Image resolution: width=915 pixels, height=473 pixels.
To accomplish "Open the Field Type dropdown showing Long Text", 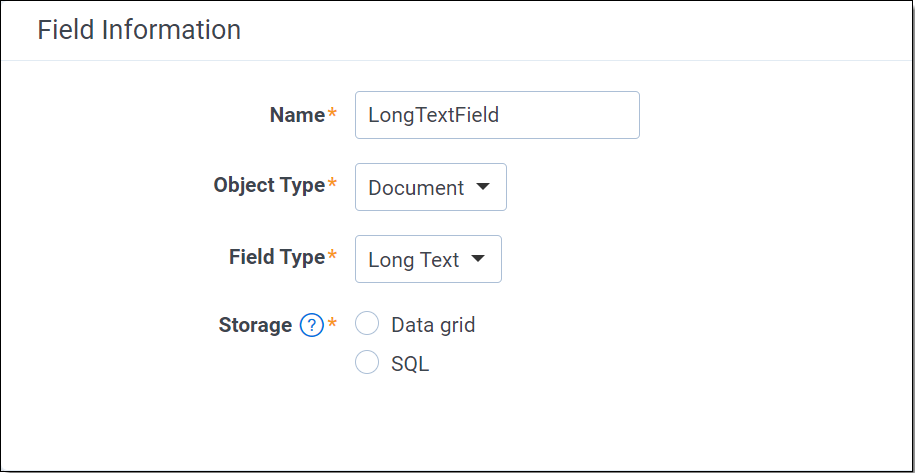I will click(x=428, y=259).
